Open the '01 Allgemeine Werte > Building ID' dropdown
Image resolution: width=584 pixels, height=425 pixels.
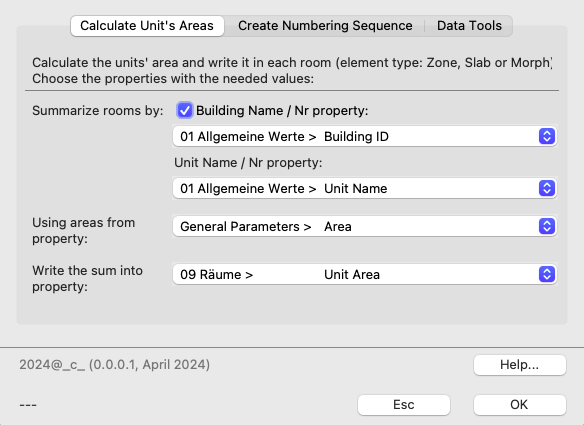[365, 136]
